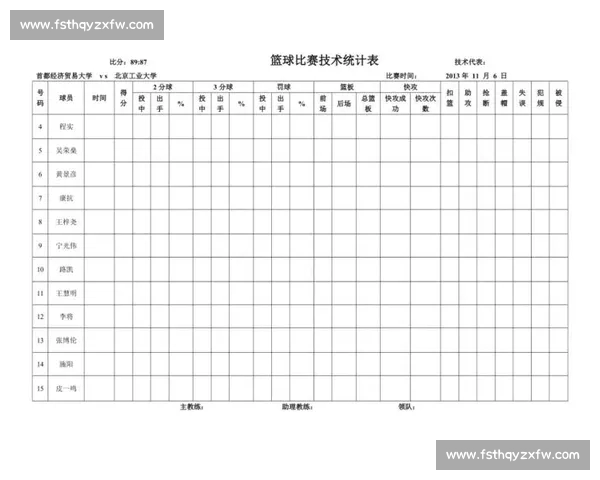Image resolution: width=600 pixels, height=480 pixels.
Task: Click the 技术代表 label
Action: [x=470, y=62]
